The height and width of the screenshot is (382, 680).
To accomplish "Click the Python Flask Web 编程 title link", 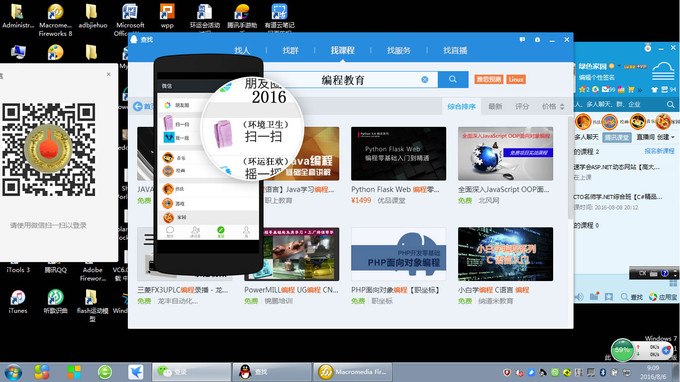I will coord(395,189).
